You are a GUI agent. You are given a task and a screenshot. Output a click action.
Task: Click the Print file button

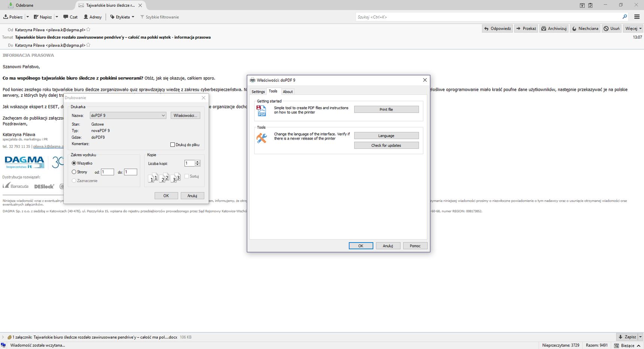coord(386,109)
